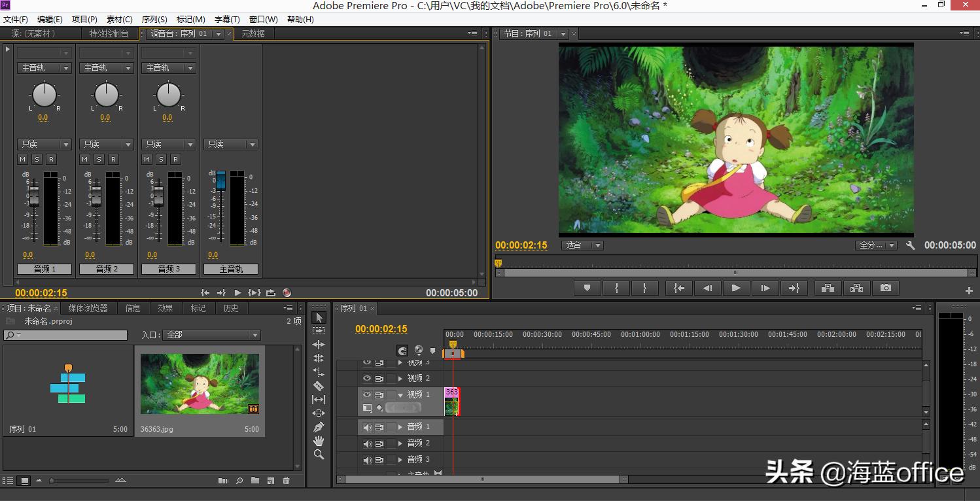Open the 入口 全部 dropdown

click(211, 335)
